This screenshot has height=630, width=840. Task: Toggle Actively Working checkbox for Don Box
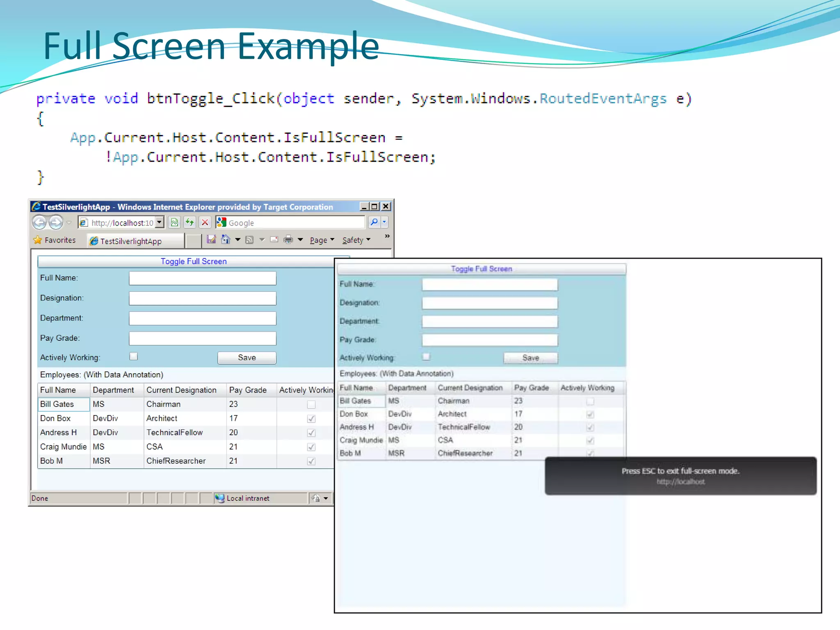tap(311, 419)
